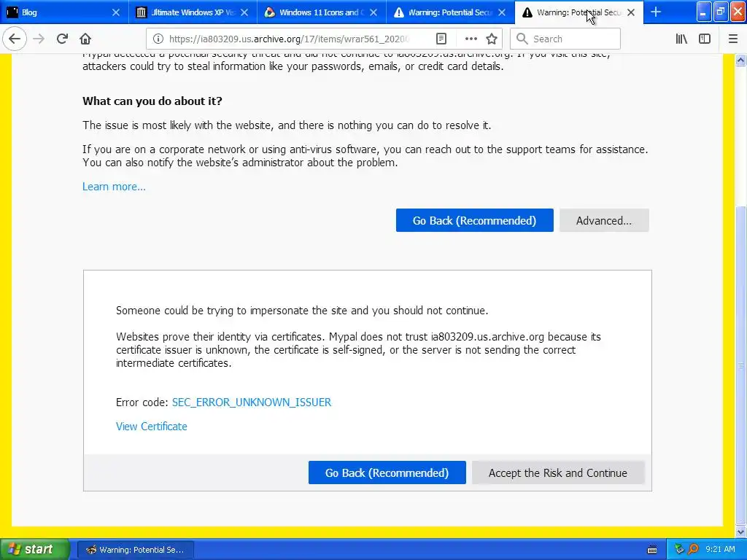Reload the current page

tap(62, 39)
